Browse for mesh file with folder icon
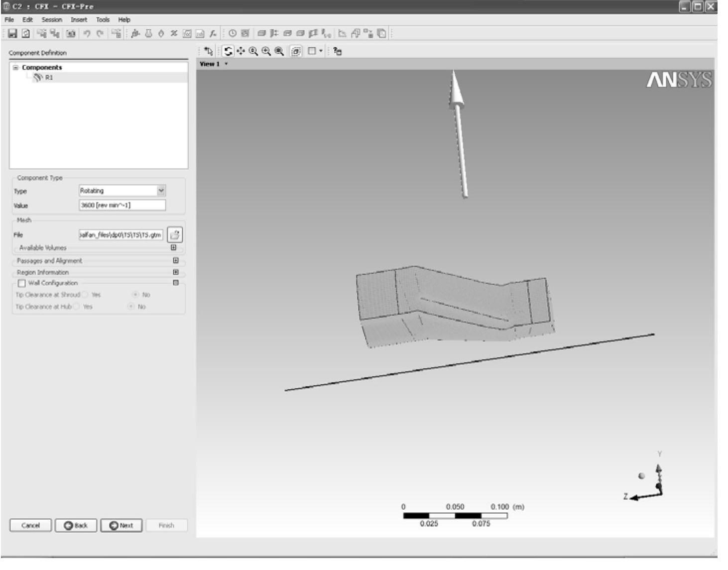 [175, 234]
